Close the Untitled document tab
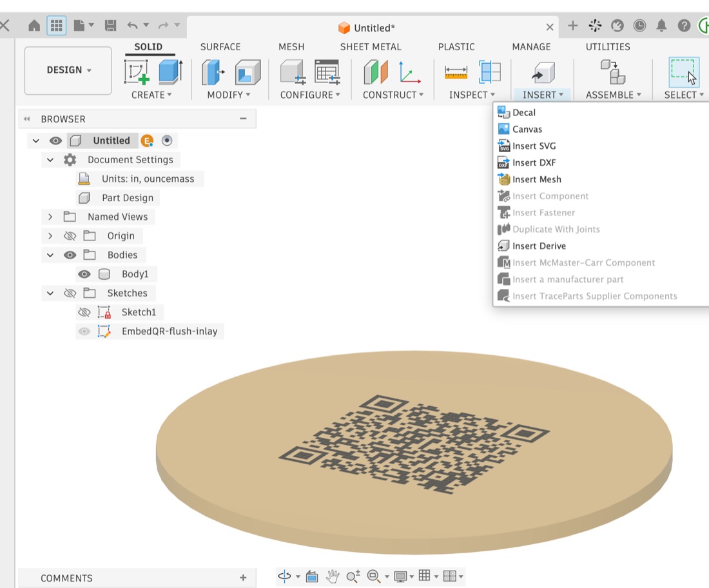This screenshot has height=588, width=709. click(550, 27)
